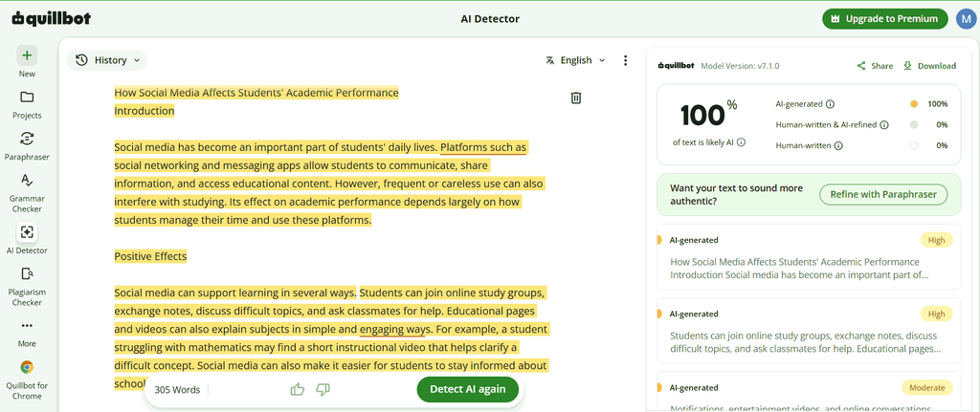Viewport: 980px width, 412px height.
Task: Open the profile avatar M
Action: pyautogui.click(x=966, y=19)
